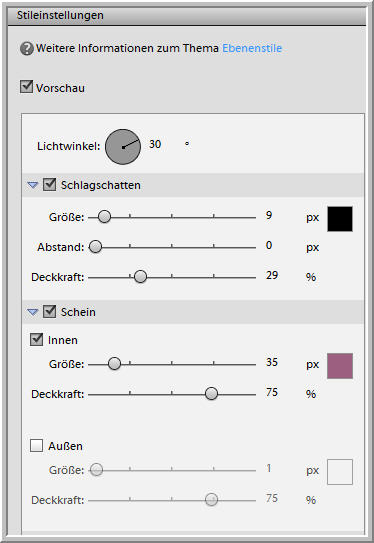This screenshot has width=374, height=543.
Task: Disable the Schlagschatten checkbox
Action: pyautogui.click(x=50, y=184)
